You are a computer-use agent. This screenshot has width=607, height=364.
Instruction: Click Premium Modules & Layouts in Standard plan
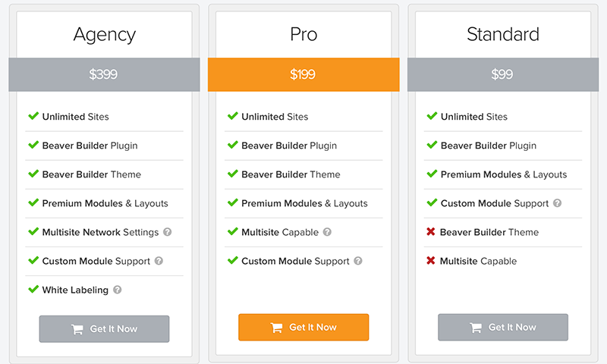click(x=504, y=174)
